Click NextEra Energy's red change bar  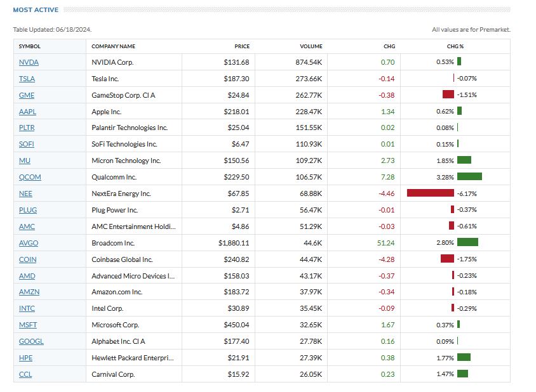click(430, 193)
